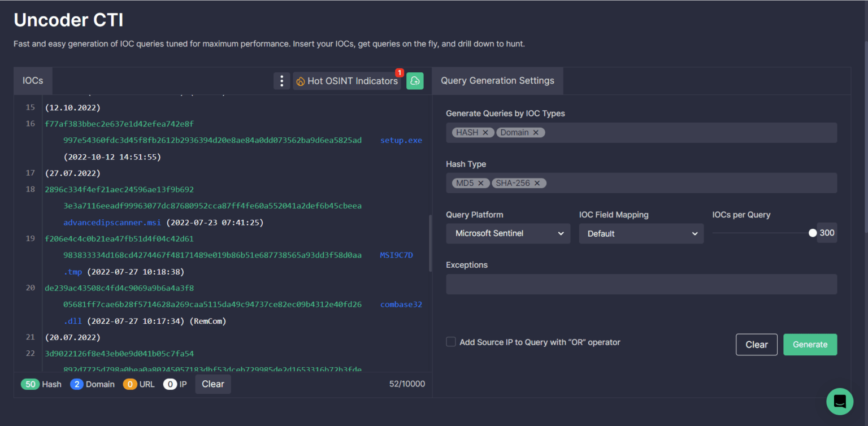Viewport: 868px width, 426px height.
Task: Remove the Domain tag from IOC types
Action: coord(536,133)
